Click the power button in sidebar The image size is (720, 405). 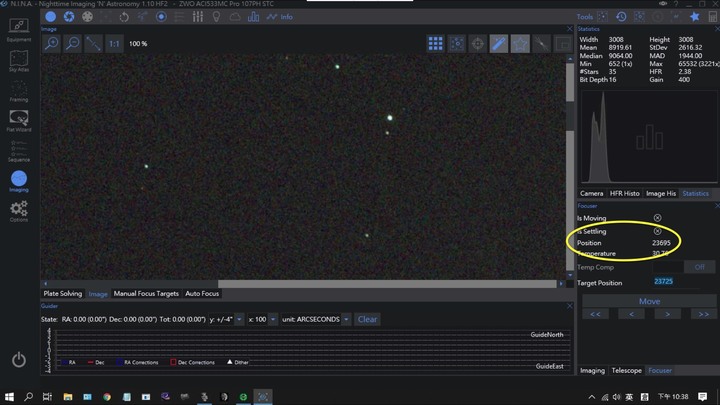(x=19, y=359)
